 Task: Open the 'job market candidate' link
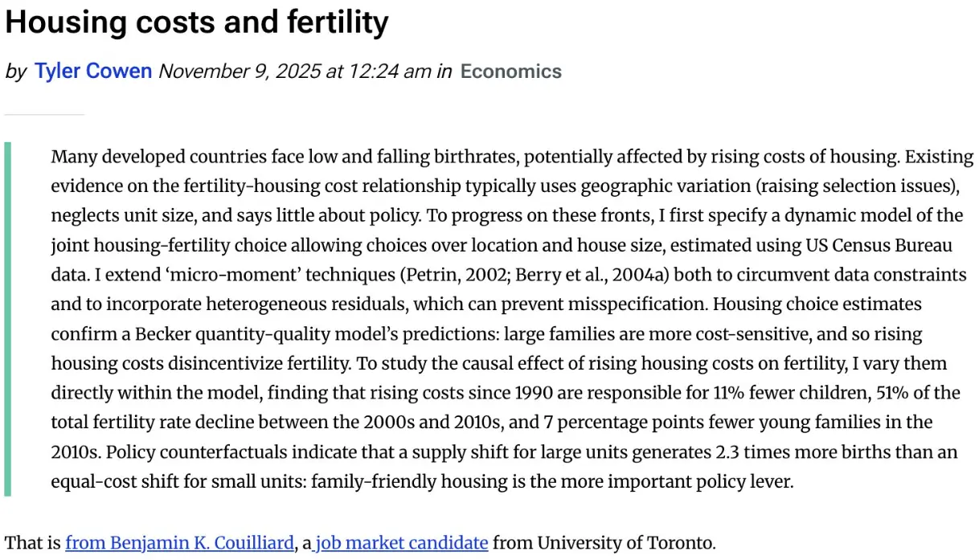[401, 543]
